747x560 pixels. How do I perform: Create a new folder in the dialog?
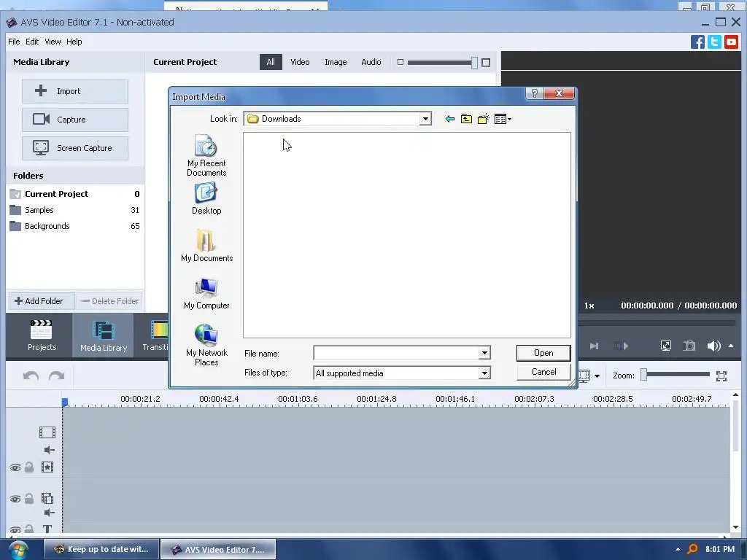coord(483,119)
